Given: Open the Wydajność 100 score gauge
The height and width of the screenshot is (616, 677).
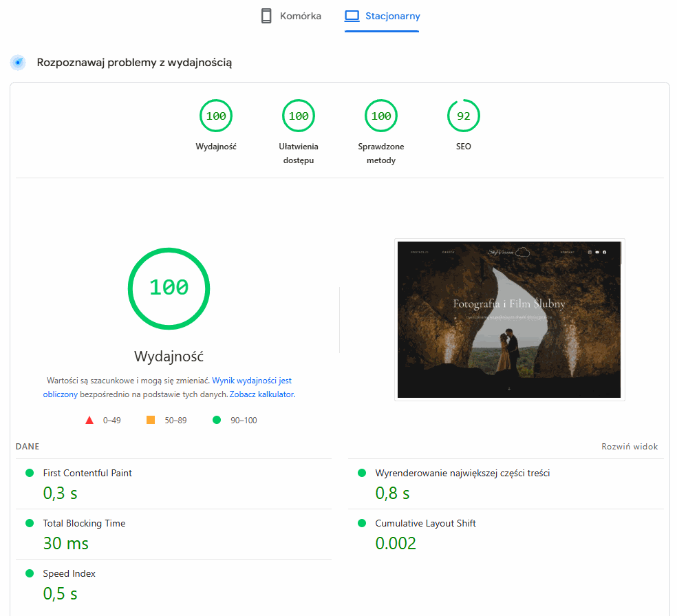Looking at the screenshot, I should coord(216,116).
